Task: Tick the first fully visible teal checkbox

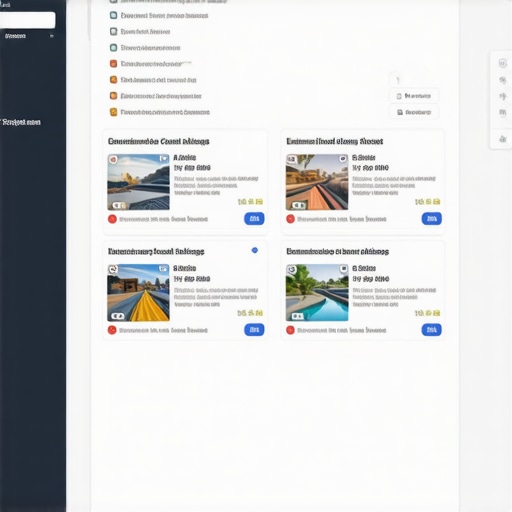Action: pyautogui.click(x=114, y=15)
